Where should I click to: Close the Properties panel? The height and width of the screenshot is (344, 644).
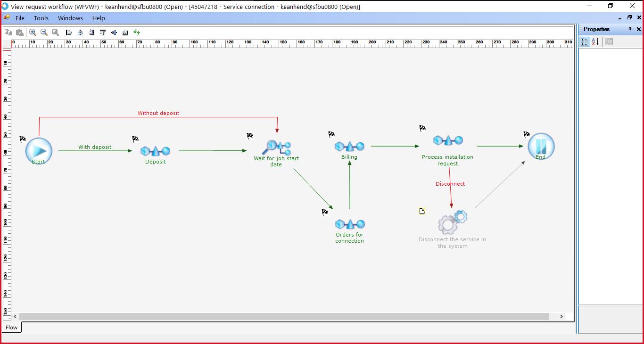639,29
